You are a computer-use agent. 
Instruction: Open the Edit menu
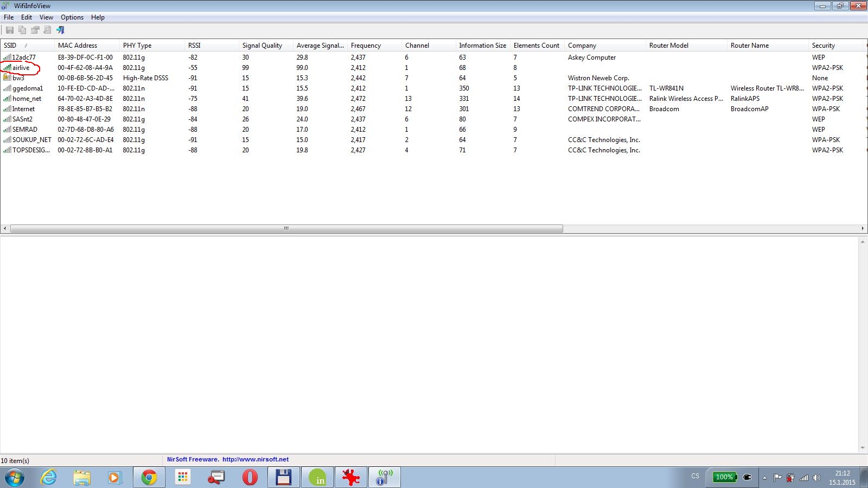[x=27, y=17]
